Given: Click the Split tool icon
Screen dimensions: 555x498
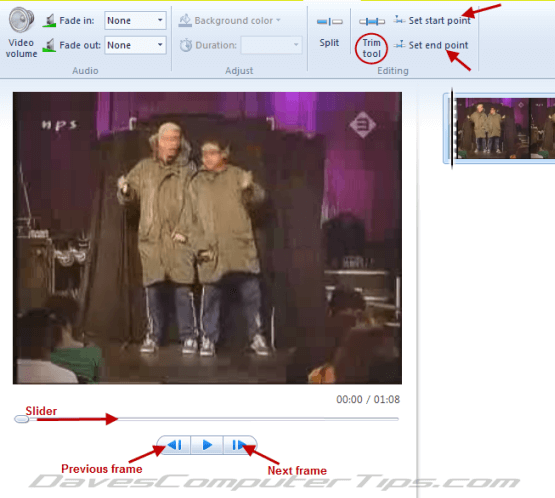Looking at the screenshot, I should (330, 22).
